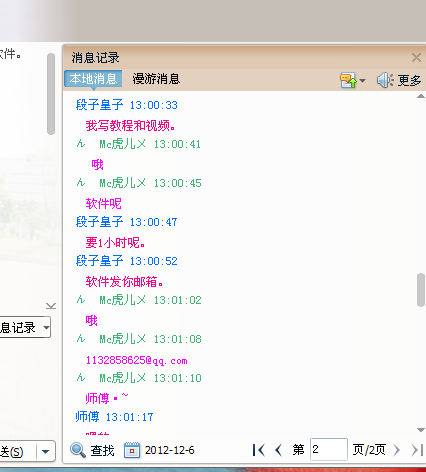Close the 消息记录 panel
The width and height of the screenshot is (426, 472).
click(x=416, y=58)
